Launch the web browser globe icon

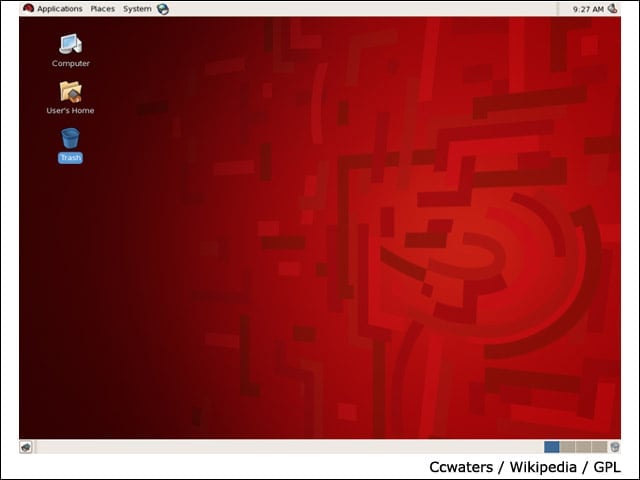tap(163, 9)
